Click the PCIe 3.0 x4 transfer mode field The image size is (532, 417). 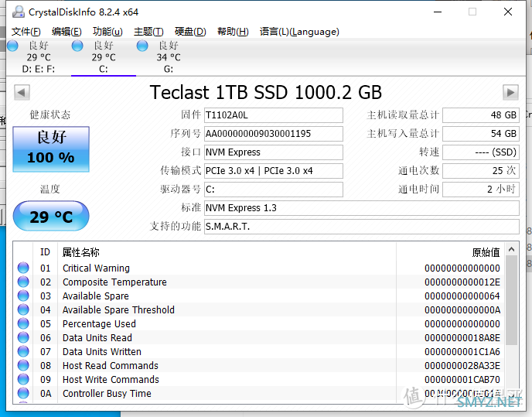(x=274, y=171)
